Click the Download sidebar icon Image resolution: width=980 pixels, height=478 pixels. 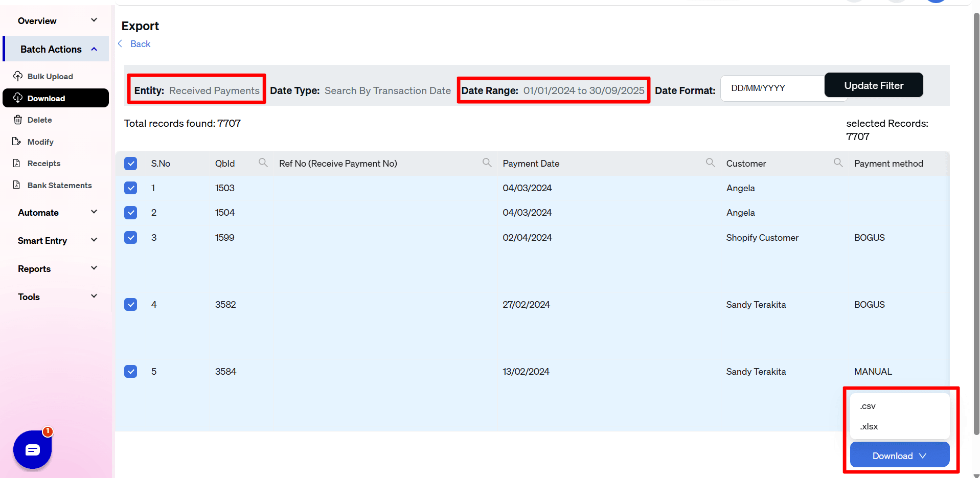coord(18,98)
